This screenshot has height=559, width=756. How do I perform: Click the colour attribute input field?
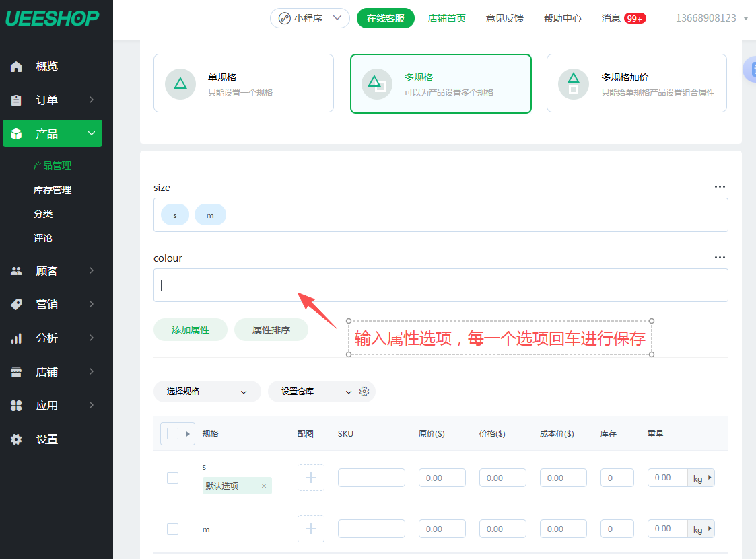click(x=440, y=285)
